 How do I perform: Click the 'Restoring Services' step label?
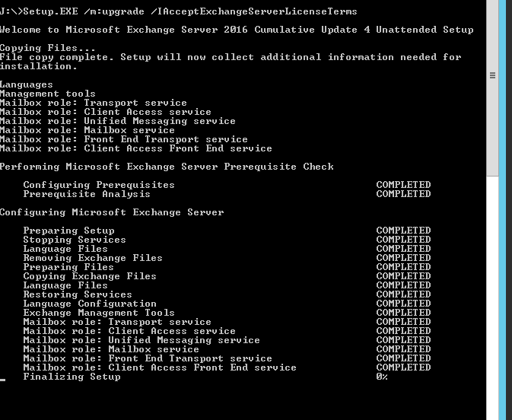[x=78, y=294]
